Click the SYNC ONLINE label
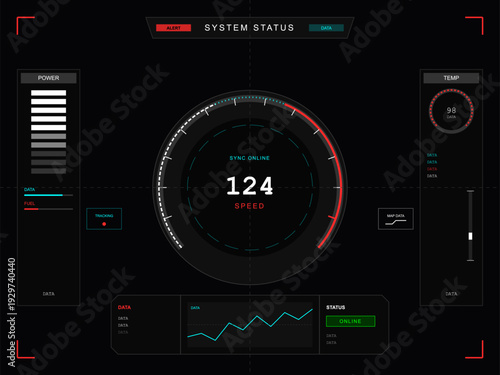 [250, 158]
